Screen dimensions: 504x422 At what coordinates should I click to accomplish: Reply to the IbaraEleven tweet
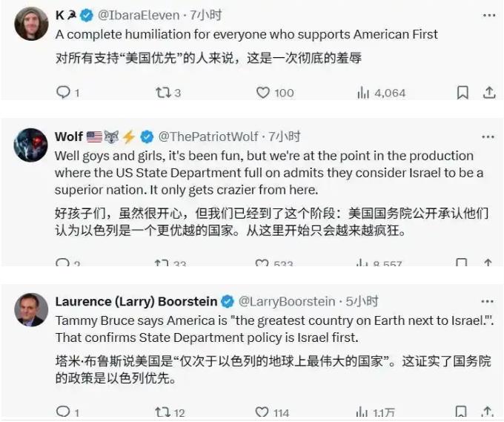point(64,93)
